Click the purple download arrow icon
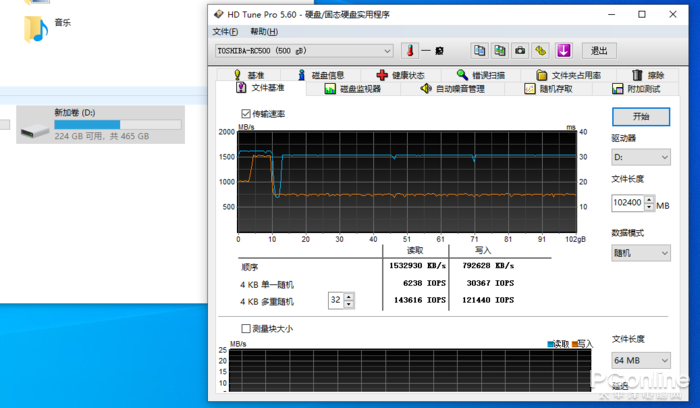 564,51
